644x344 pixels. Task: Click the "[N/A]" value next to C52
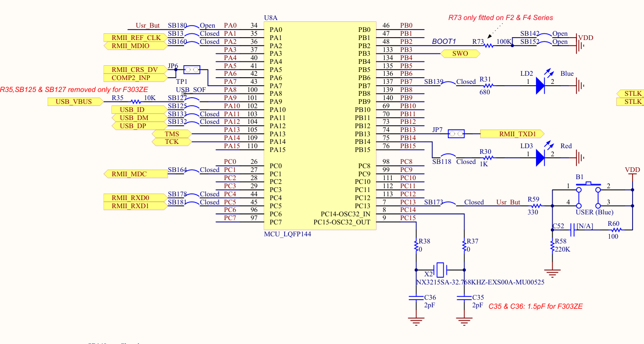(585, 226)
